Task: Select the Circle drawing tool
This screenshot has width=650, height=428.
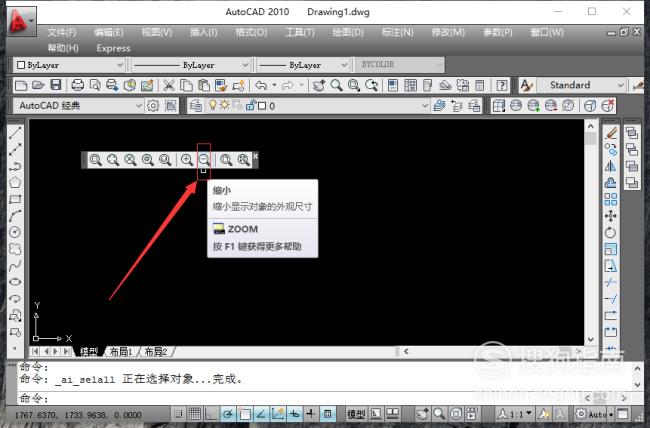Action: point(15,232)
